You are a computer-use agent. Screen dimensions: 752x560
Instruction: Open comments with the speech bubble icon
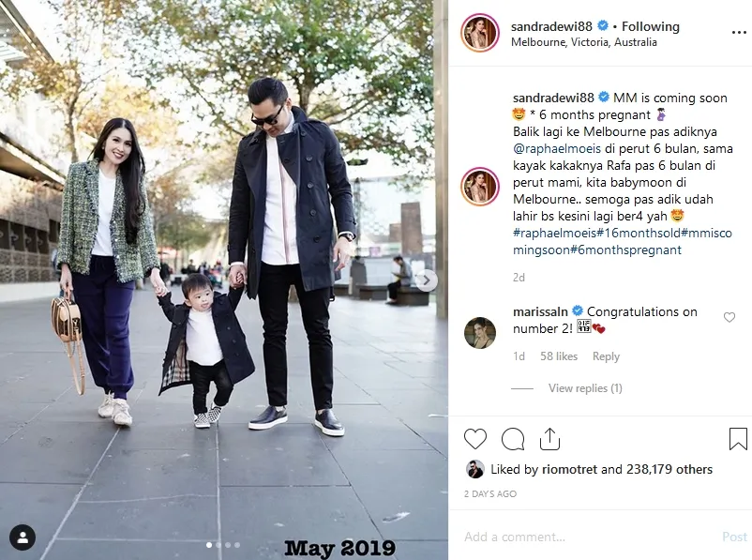(x=513, y=439)
